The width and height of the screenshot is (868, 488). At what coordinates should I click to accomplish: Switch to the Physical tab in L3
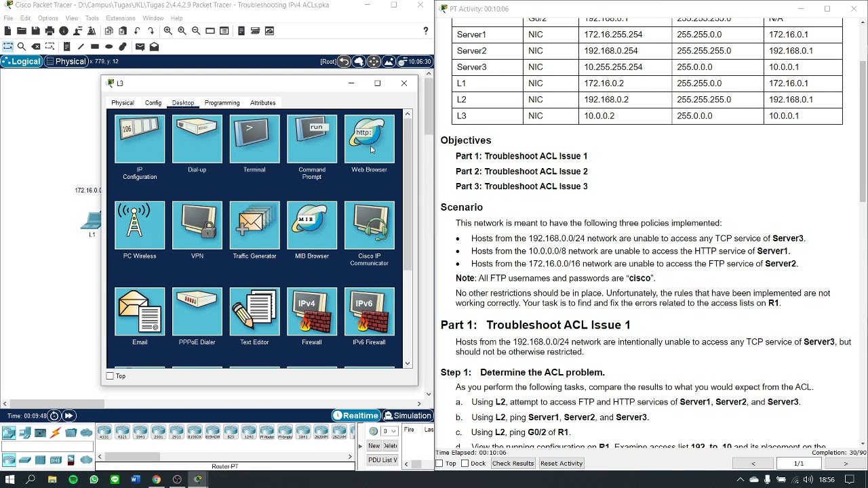(x=123, y=103)
